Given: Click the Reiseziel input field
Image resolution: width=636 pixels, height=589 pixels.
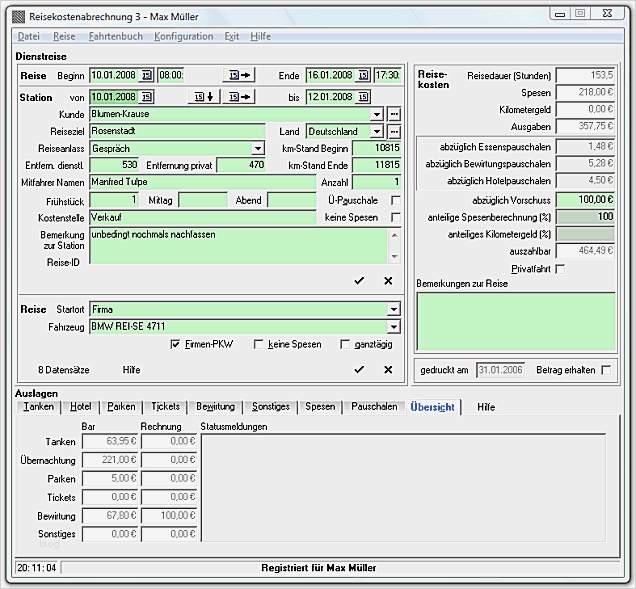Looking at the screenshot, I should pyautogui.click(x=177, y=131).
